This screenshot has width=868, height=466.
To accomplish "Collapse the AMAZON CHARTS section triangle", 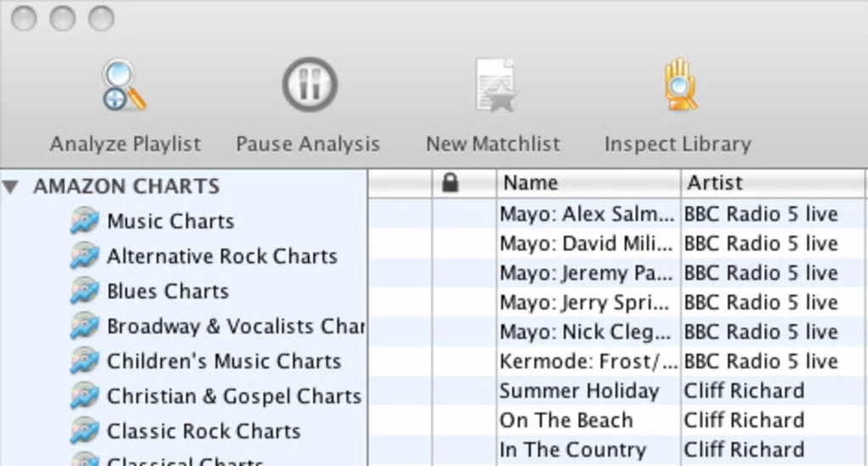I will tap(11, 186).
